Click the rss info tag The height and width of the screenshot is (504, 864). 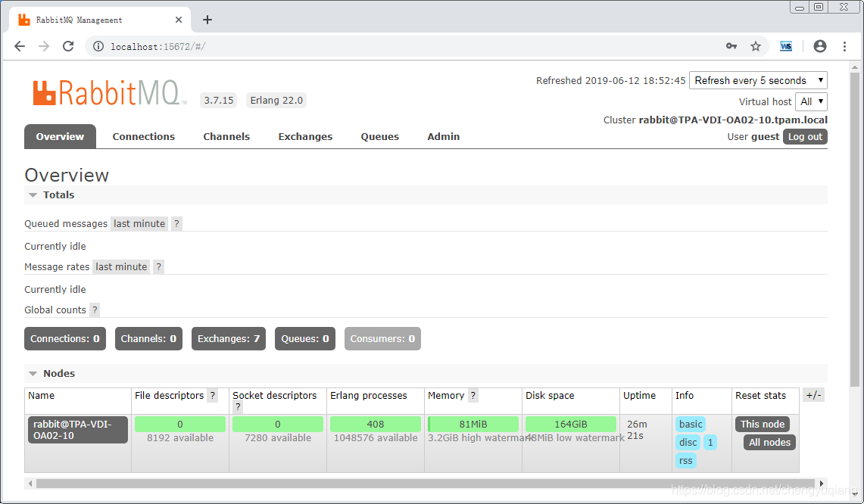[685, 460]
